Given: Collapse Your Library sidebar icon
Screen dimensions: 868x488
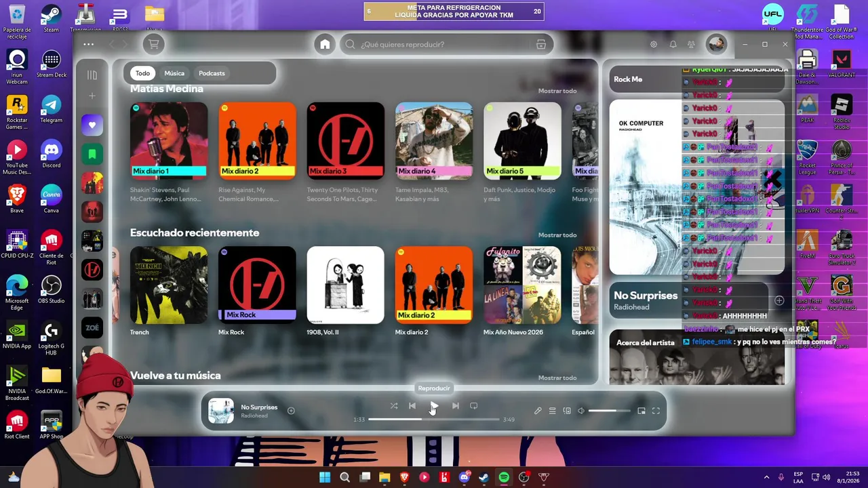Looking at the screenshot, I should point(92,75).
